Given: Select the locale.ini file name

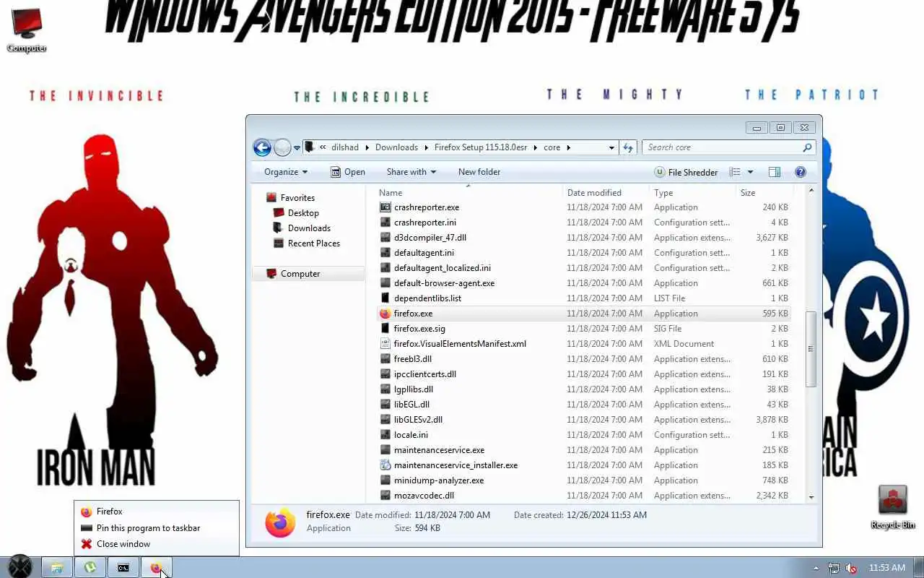Looking at the screenshot, I should (411, 435).
